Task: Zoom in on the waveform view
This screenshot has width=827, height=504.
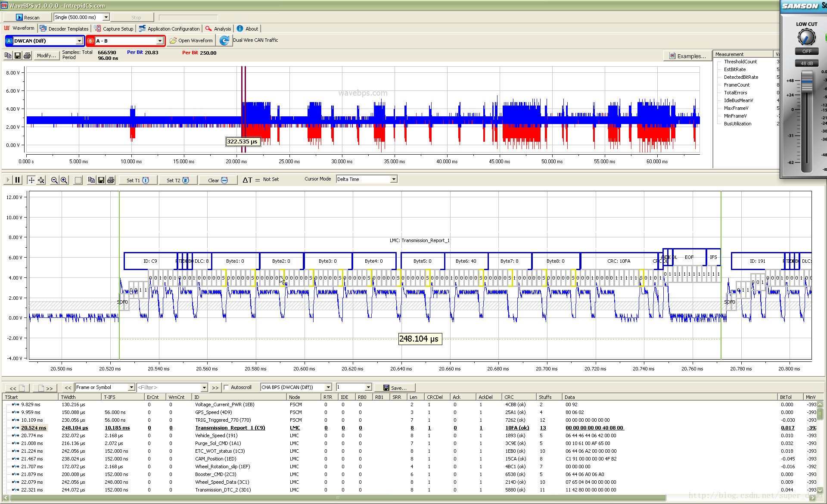Action: click(64, 180)
